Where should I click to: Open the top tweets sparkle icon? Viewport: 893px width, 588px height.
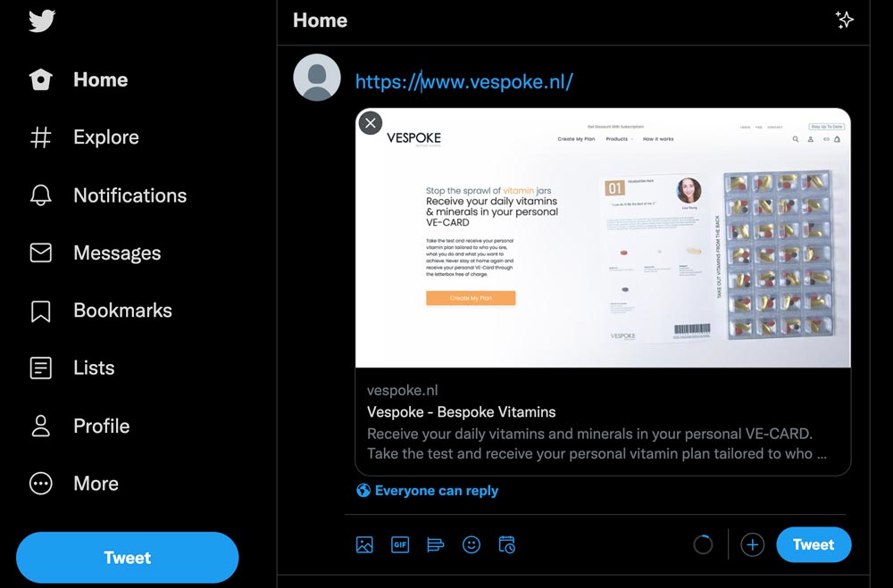pos(844,20)
